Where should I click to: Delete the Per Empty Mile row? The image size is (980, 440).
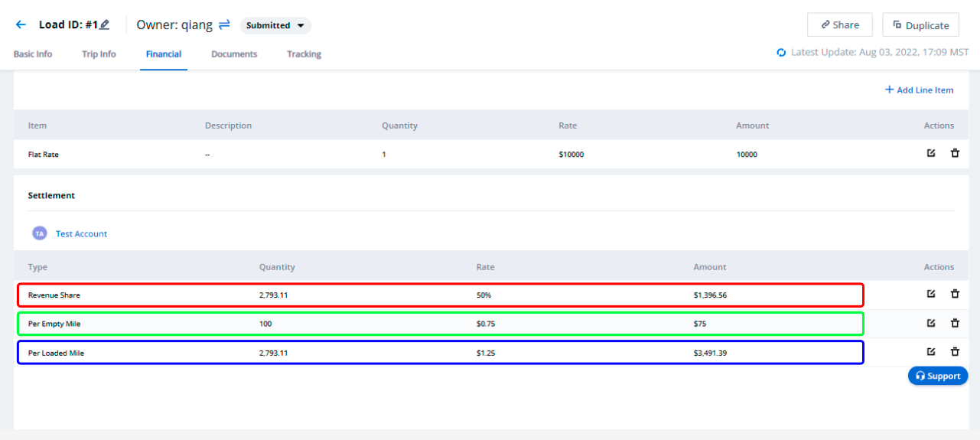pyautogui.click(x=955, y=323)
